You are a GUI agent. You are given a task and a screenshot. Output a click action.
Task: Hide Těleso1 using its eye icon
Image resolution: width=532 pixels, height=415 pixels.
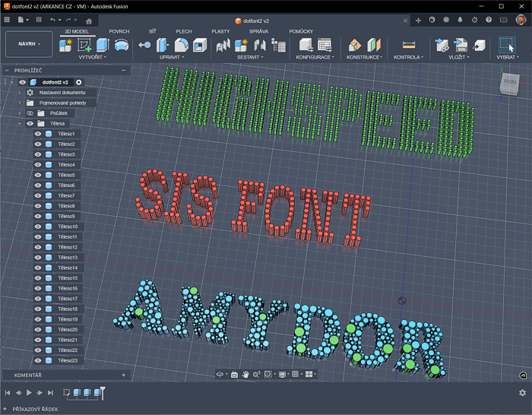37,134
